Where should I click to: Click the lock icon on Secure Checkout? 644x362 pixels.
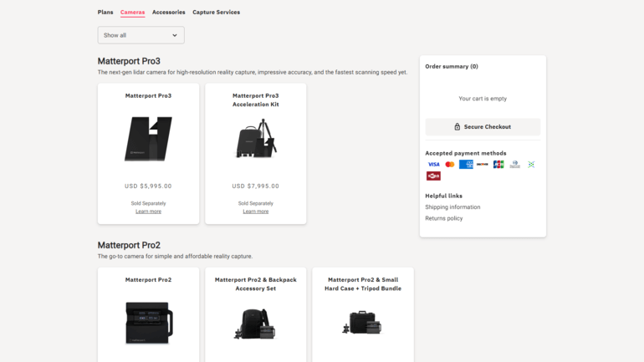tap(457, 127)
